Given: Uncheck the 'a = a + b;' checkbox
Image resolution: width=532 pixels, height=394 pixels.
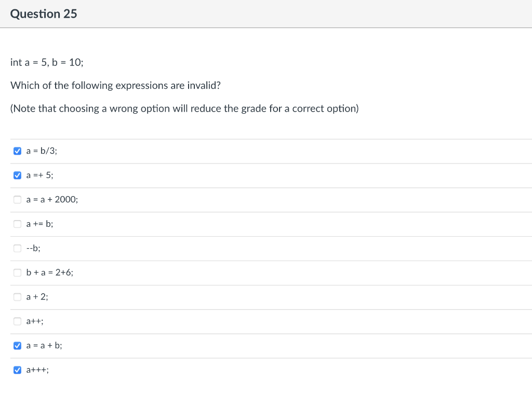Looking at the screenshot, I should [x=18, y=346].
